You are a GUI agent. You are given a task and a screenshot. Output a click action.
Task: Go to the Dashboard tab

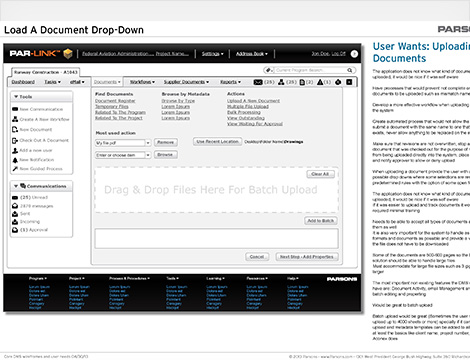[x=23, y=82]
